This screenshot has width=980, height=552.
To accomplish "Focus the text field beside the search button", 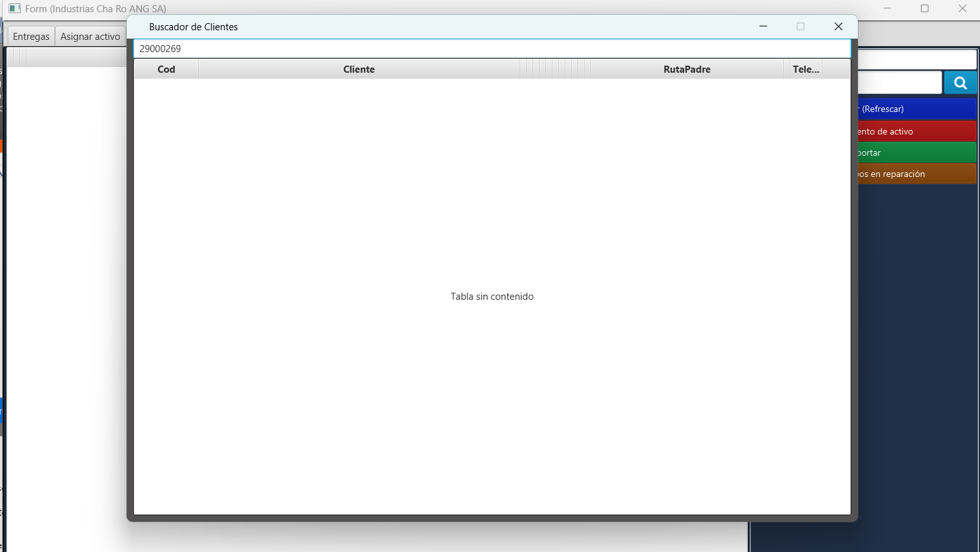I will [900, 83].
